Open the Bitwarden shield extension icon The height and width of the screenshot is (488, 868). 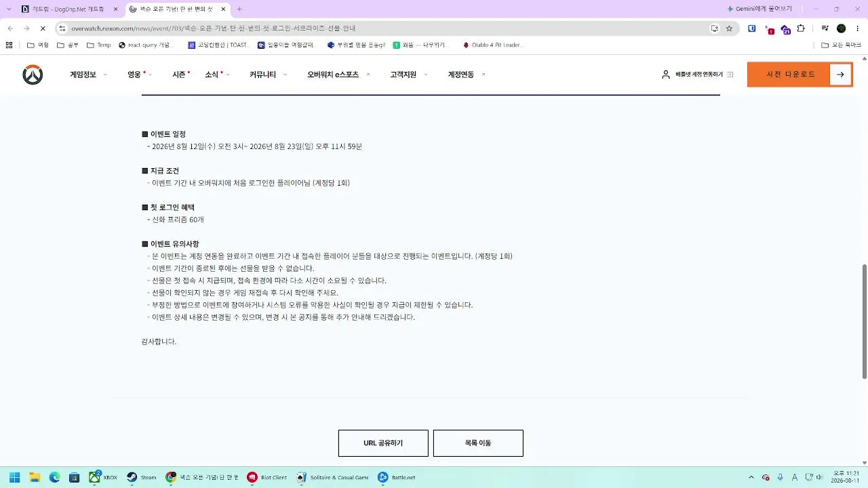click(752, 28)
